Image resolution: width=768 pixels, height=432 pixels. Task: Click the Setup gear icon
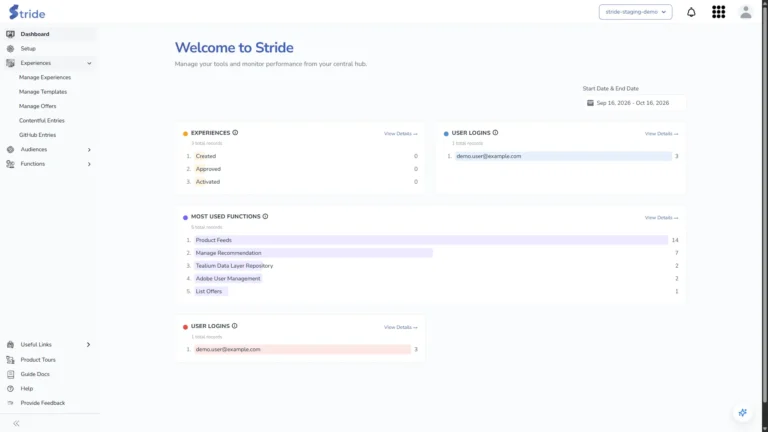[x=10, y=48]
